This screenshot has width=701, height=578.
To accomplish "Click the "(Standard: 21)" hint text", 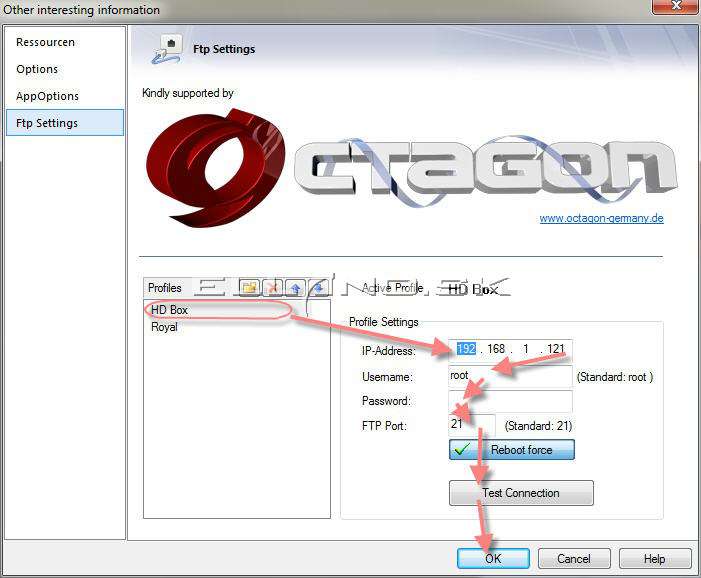I will 538,426.
